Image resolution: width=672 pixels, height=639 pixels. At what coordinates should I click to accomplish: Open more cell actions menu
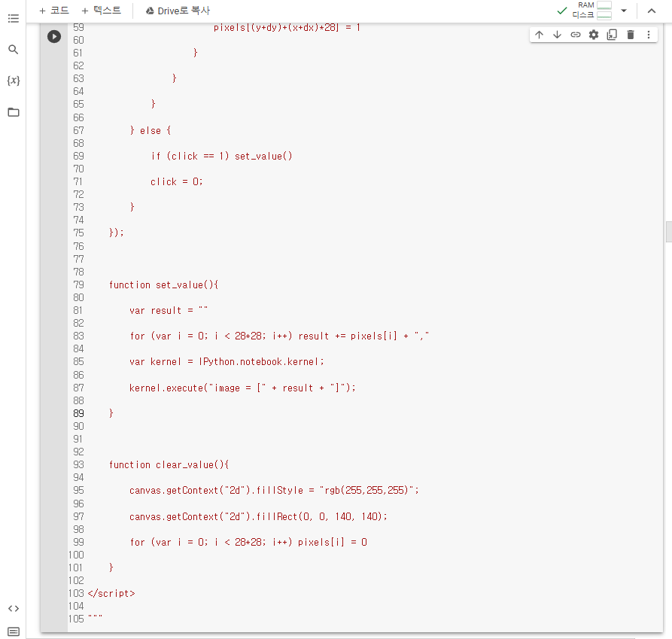click(649, 35)
